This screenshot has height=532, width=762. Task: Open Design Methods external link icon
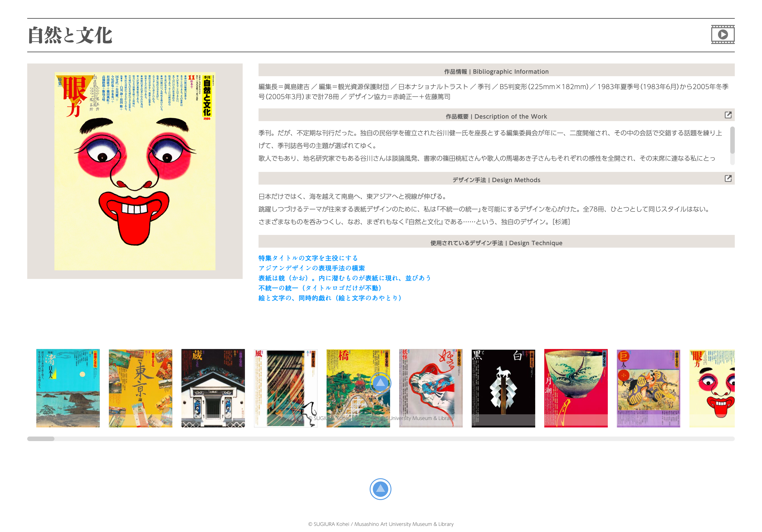728,178
